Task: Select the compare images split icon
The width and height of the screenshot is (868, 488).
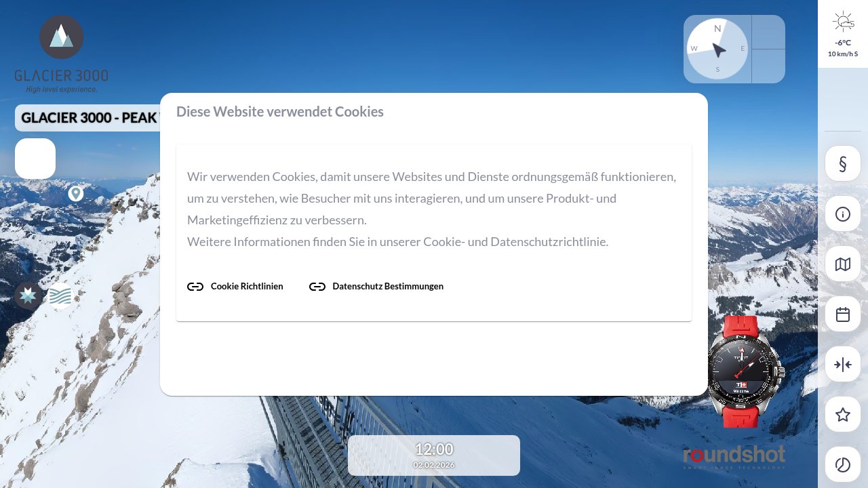Action: coord(843,365)
